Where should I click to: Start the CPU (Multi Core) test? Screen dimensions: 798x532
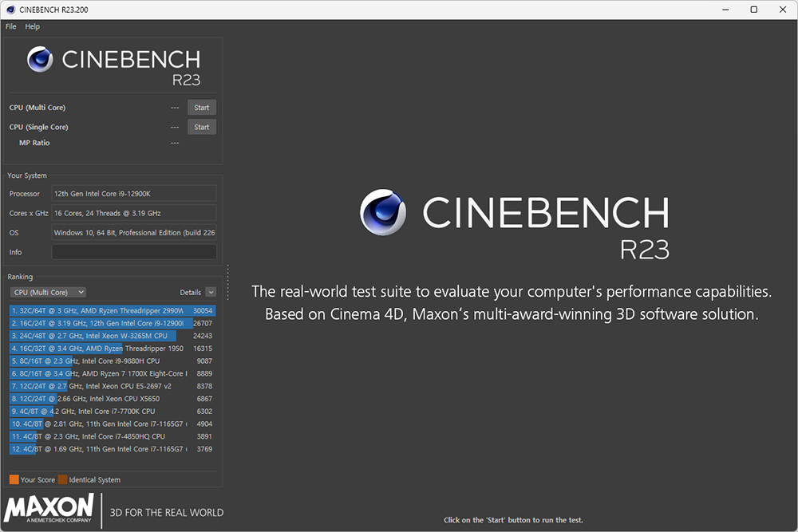pos(202,108)
